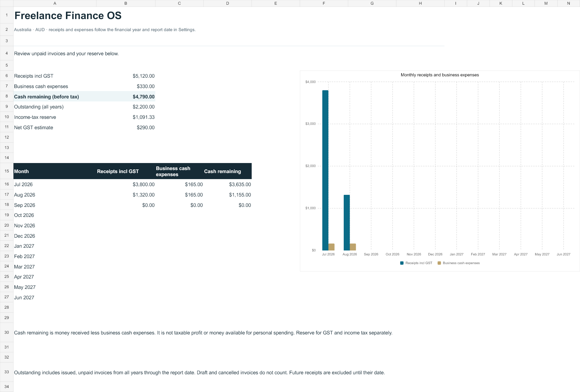Select Outstanding (all years) label cell
The width and height of the screenshot is (580, 392).
point(39,107)
